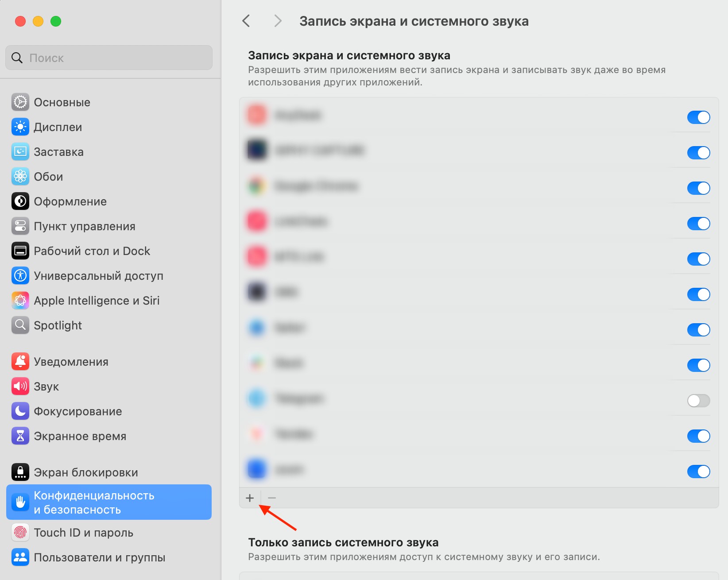Enable the only switched-off app toggle

[698, 401]
